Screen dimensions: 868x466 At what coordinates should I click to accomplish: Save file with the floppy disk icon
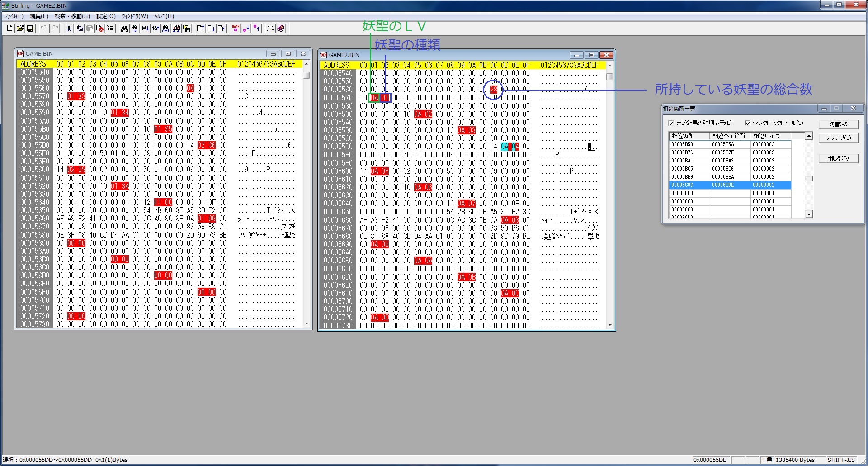[30, 29]
